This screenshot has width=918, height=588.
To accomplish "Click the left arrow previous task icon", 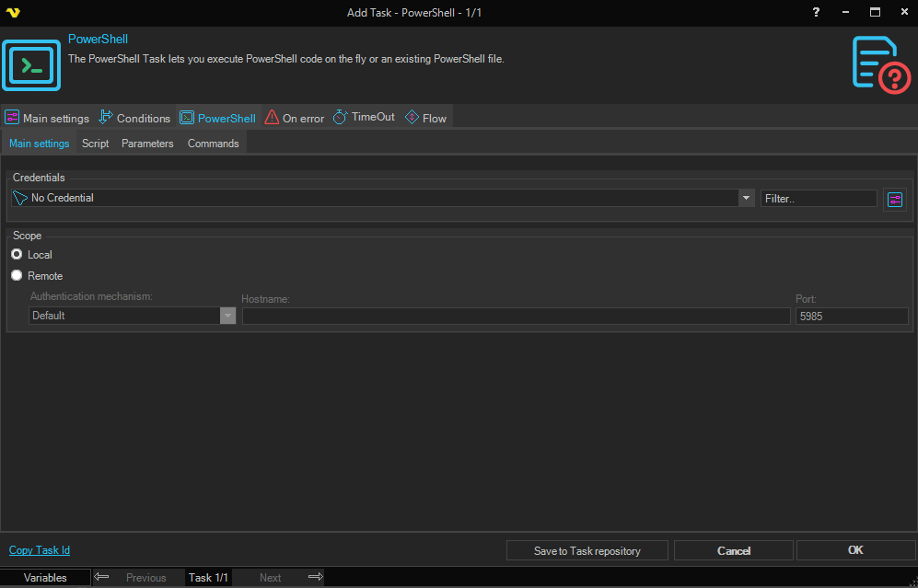I will click(x=102, y=577).
